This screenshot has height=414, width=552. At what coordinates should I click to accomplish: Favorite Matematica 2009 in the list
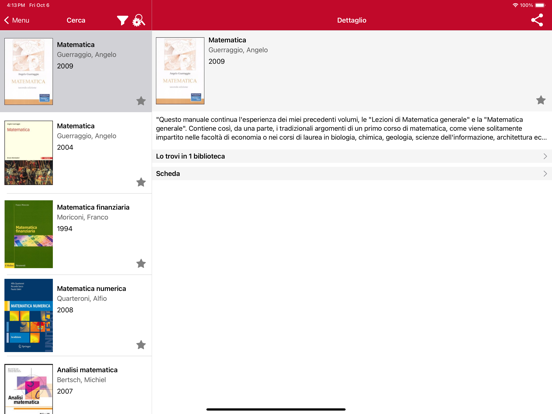[x=141, y=101]
